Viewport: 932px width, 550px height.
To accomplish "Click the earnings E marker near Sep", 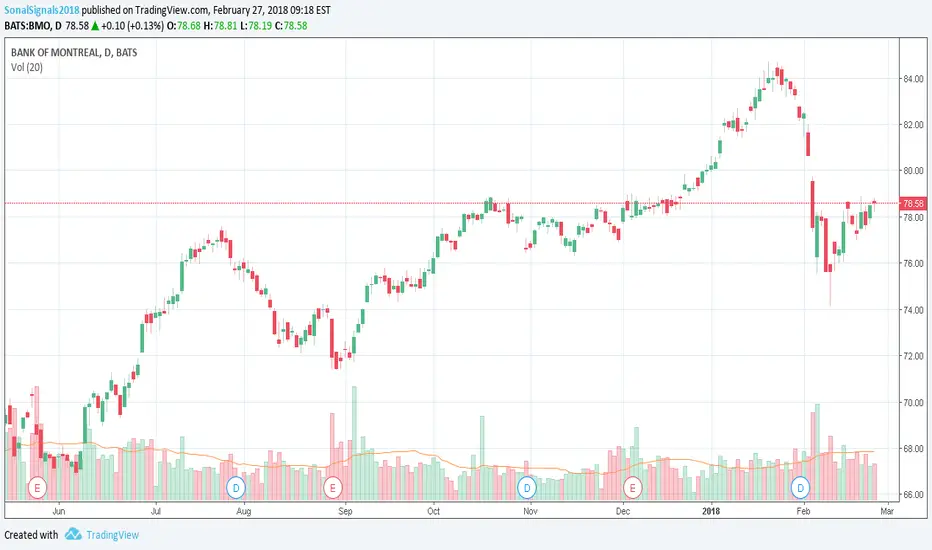I will coord(332,488).
